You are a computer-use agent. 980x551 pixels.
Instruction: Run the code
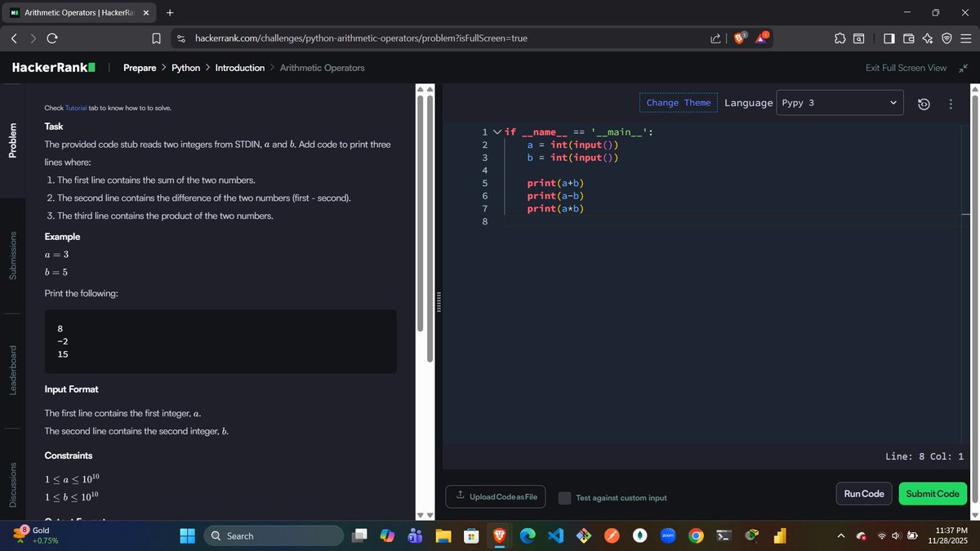[863, 493]
